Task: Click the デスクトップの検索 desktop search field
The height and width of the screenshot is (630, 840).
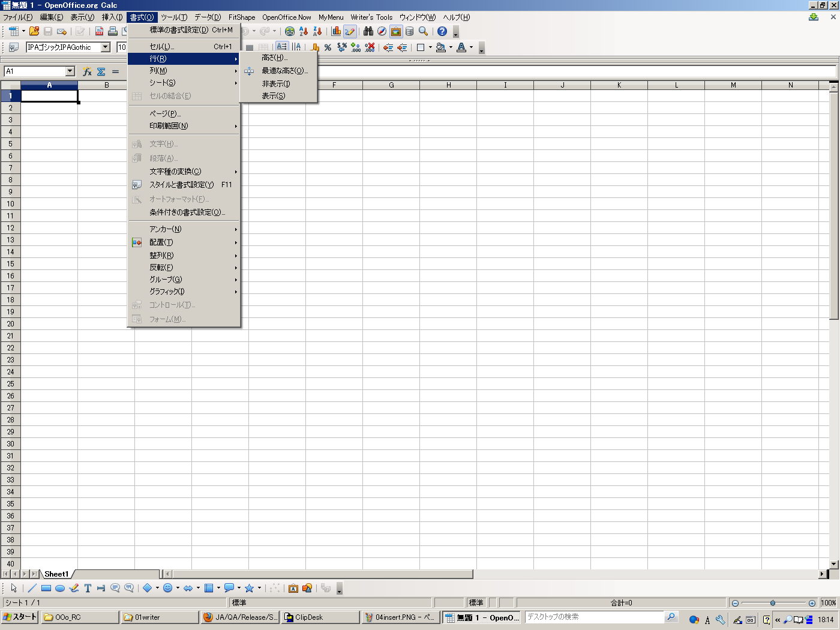Action: 595,617
